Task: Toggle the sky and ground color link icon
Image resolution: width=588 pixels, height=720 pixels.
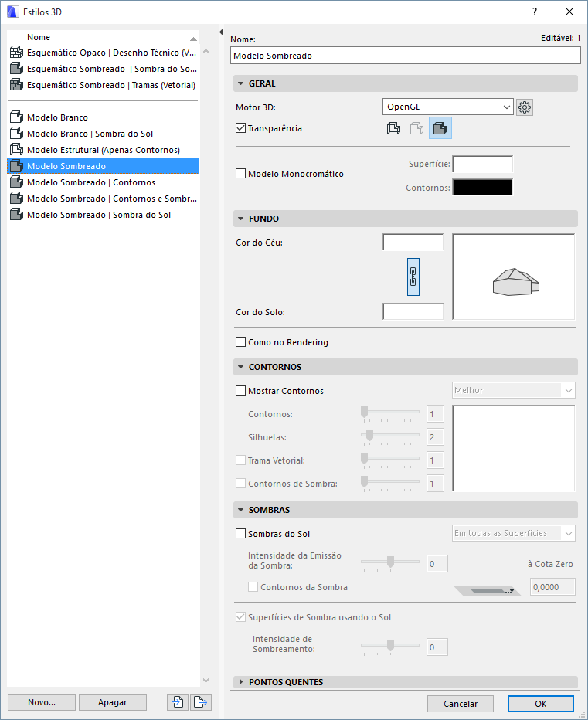Action: (413, 277)
